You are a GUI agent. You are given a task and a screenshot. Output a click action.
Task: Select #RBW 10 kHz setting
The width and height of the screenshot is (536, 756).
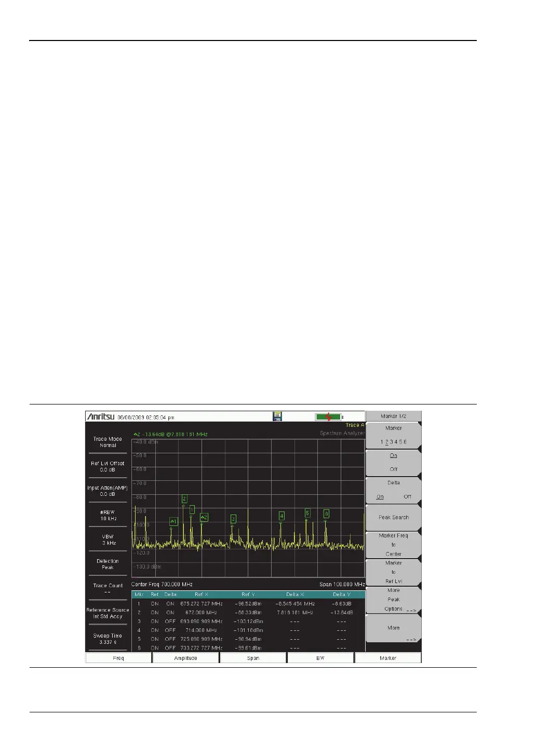pos(108,515)
